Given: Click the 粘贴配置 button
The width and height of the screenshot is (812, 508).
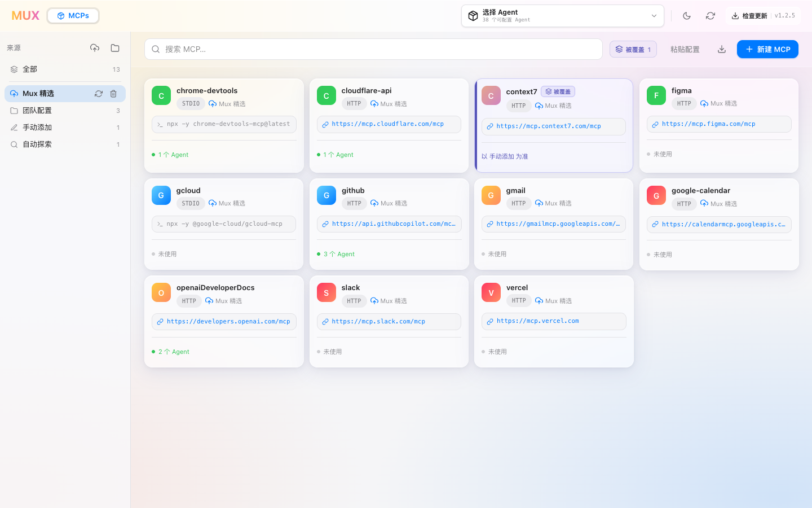Looking at the screenshot, I should 685,49.
